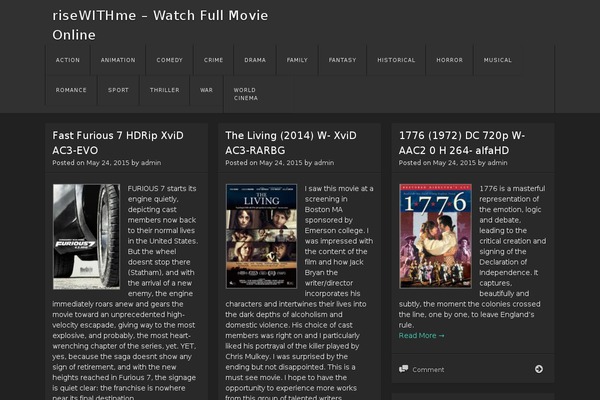The width and height of the screenshot is (600, 400).
Task: Go to the Crime category
Action: (x=214, y=60)
